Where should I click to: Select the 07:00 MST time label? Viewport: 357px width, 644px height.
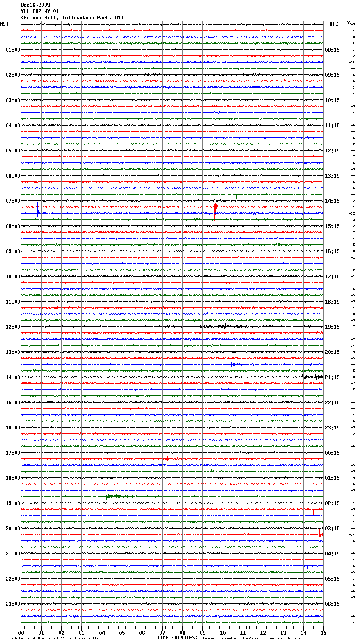pyautogui.click(x=13, y=201)
